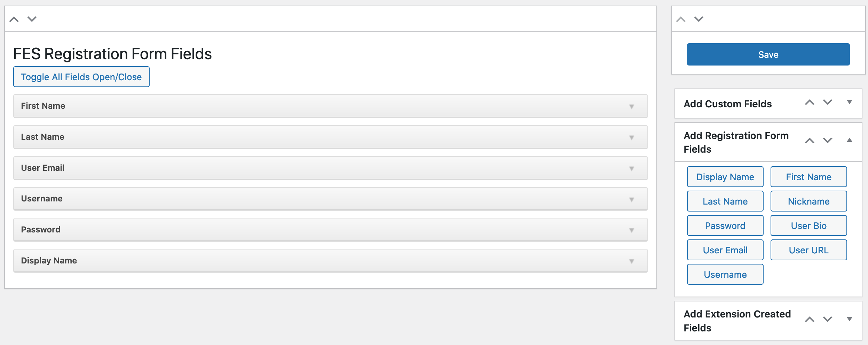Click the Save button
The image size is (868, 345).
[768, 54]
